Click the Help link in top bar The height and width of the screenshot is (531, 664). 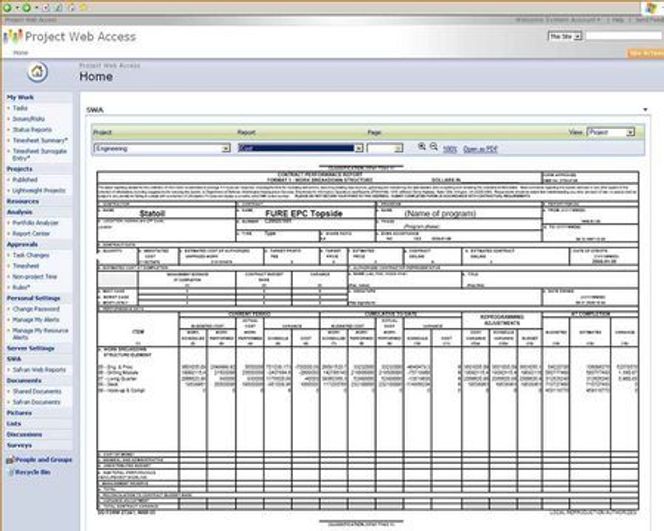tap(617, 20)
